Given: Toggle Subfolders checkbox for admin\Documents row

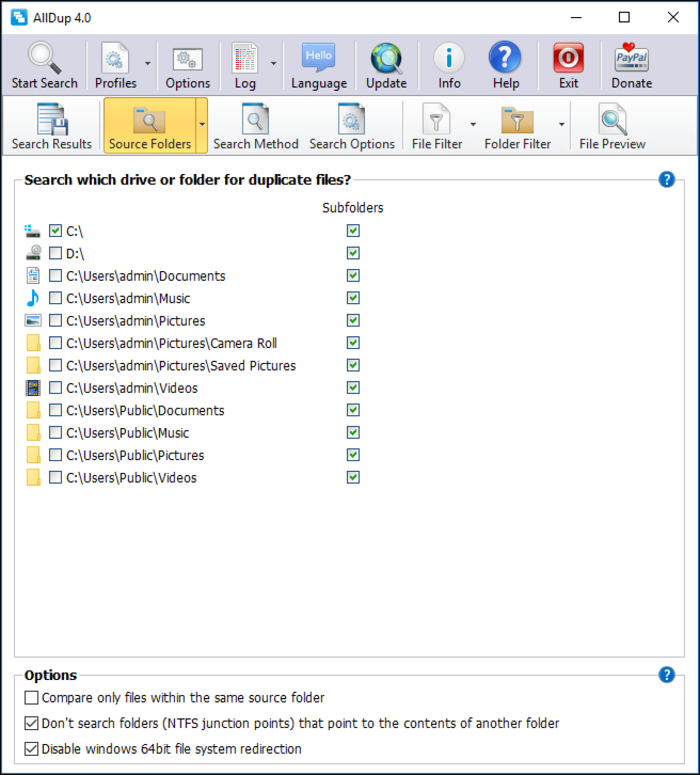Looking at the screenshot, I should click(x=353, y=276).
